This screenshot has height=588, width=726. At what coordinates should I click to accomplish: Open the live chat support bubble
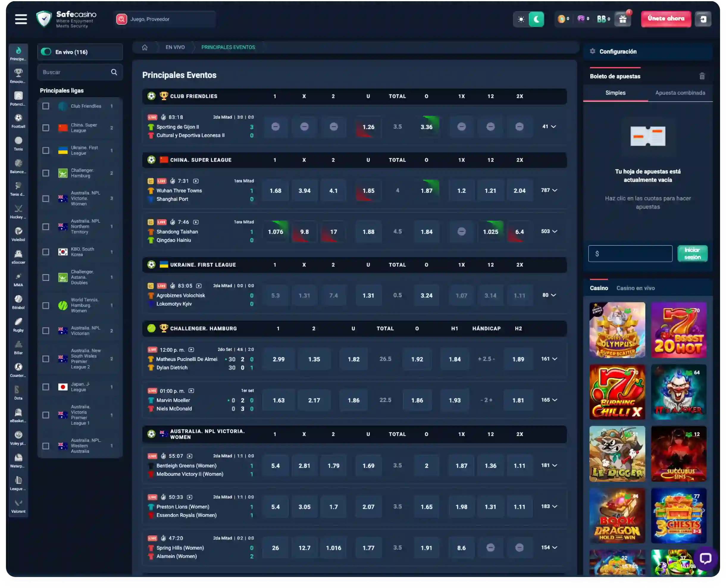[706, 559]
